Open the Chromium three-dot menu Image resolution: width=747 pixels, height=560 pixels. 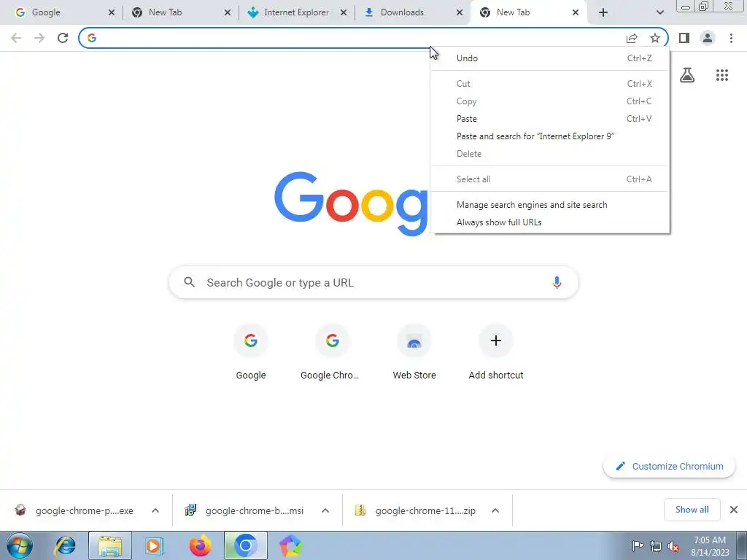(731, 38)
